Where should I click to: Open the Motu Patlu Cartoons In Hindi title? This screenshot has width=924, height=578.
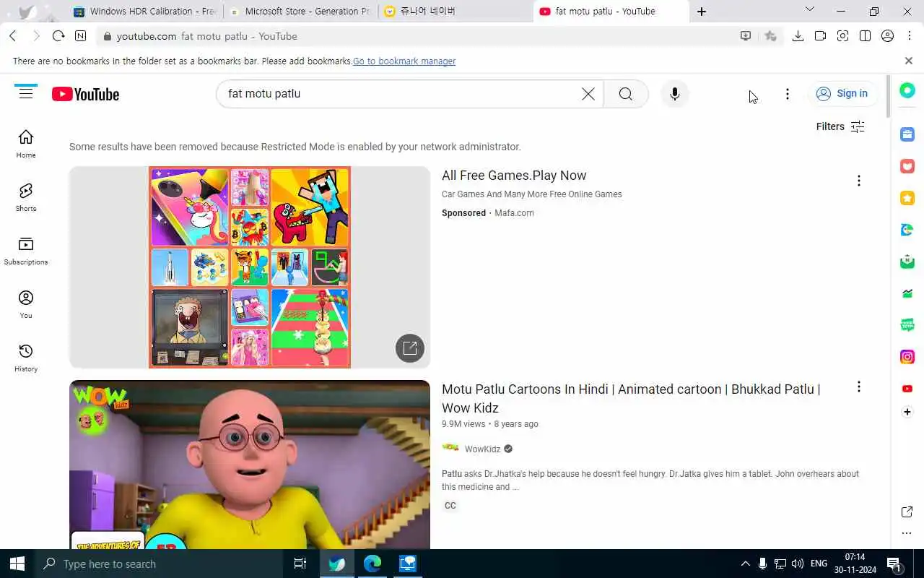[631, 398]
